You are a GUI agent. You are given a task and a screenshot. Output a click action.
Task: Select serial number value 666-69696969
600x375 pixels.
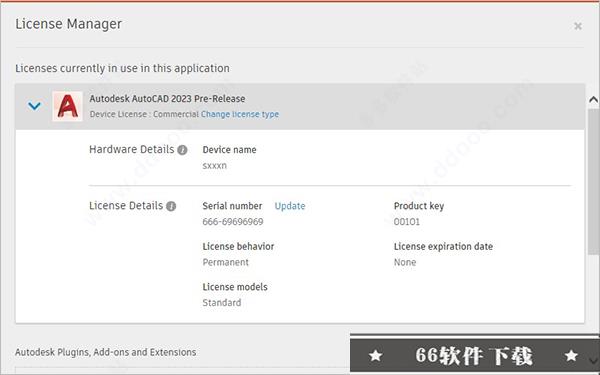233,222
